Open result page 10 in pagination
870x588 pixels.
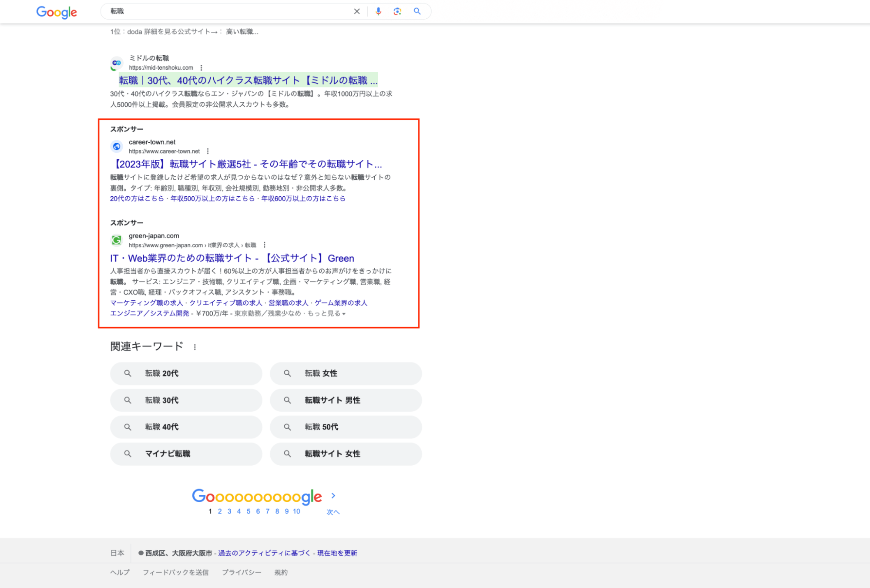coord(296,511)
